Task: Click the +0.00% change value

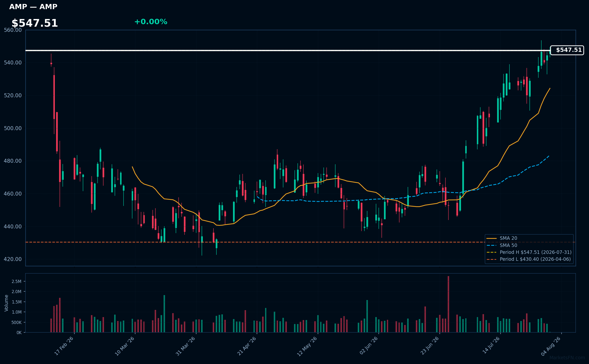Action: coord(151,22)
